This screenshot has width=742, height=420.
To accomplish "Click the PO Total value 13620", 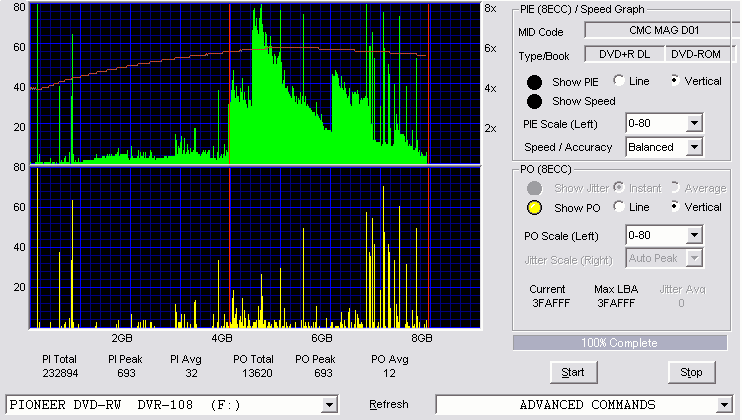I will pos(257,374).
